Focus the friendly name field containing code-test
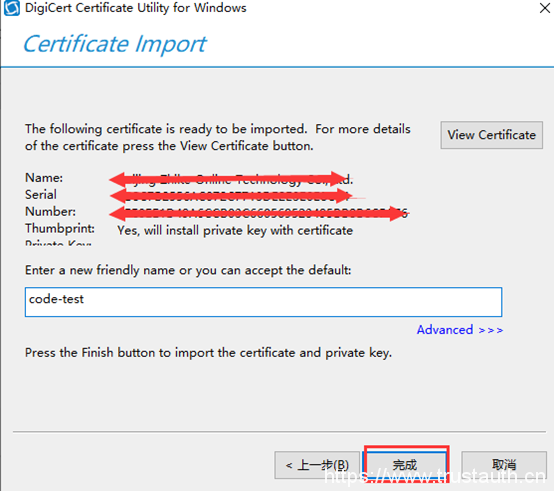 [x=263, y=302]
